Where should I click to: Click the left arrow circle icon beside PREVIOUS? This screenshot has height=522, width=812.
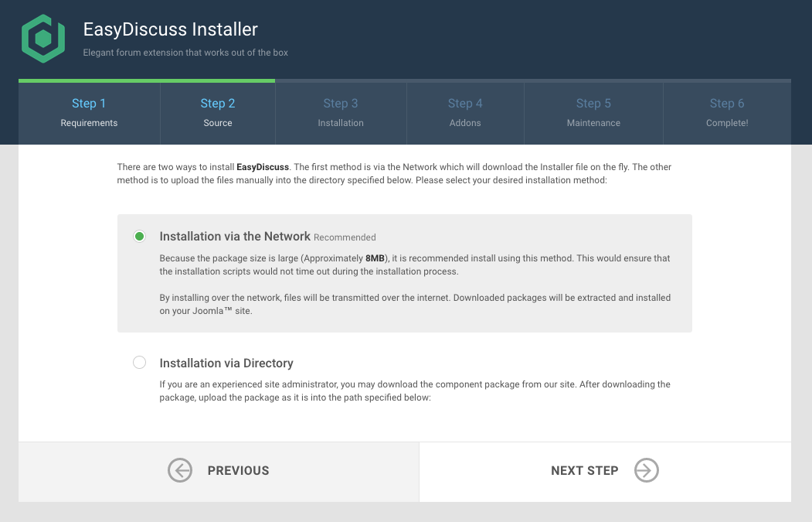(x=180, y=470)
